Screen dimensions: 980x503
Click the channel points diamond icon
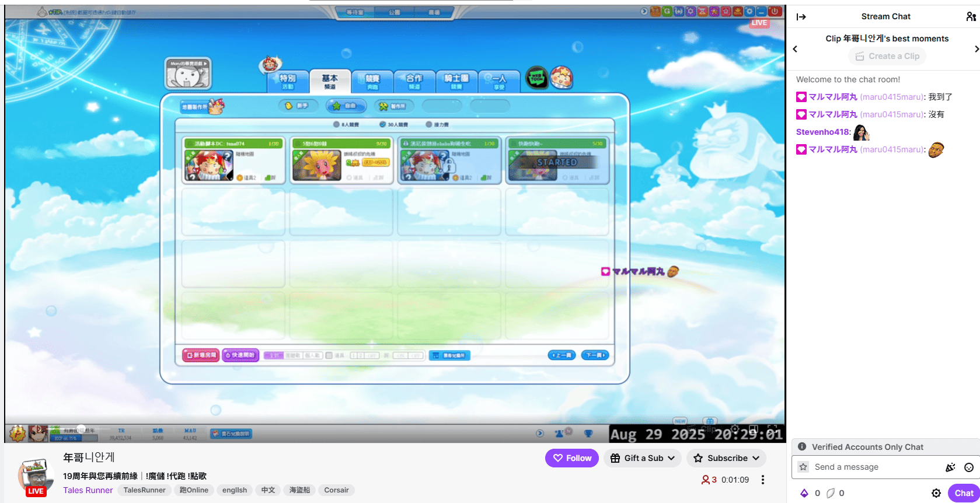[x=804, y=493]
